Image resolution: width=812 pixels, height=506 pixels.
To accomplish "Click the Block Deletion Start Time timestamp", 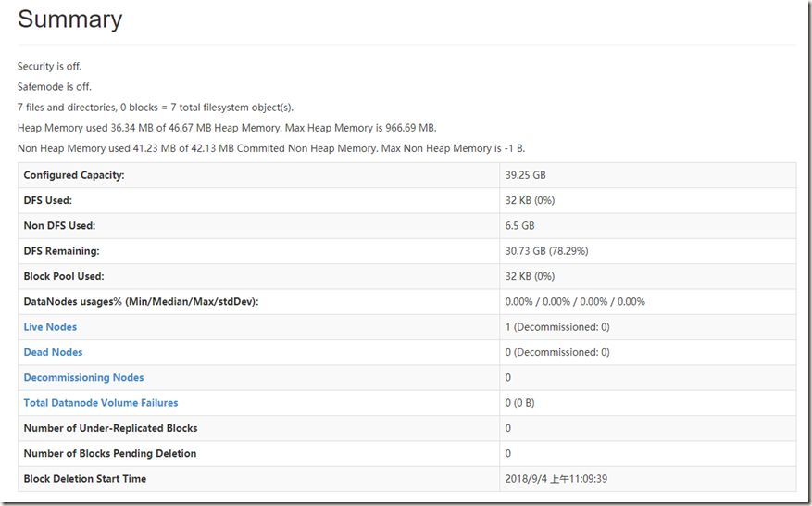I will coord(556,479).
